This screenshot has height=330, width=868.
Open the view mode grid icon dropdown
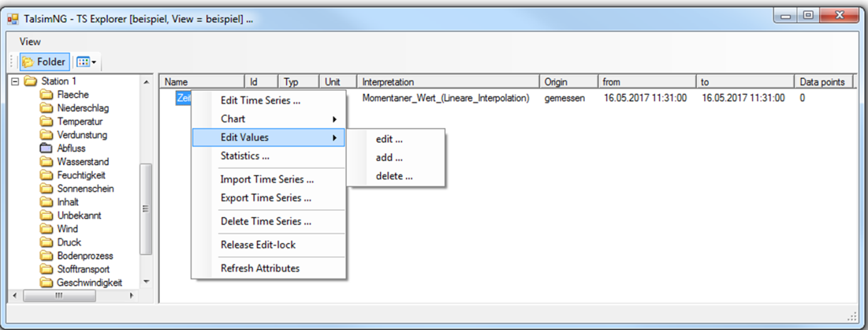[86, 62]
